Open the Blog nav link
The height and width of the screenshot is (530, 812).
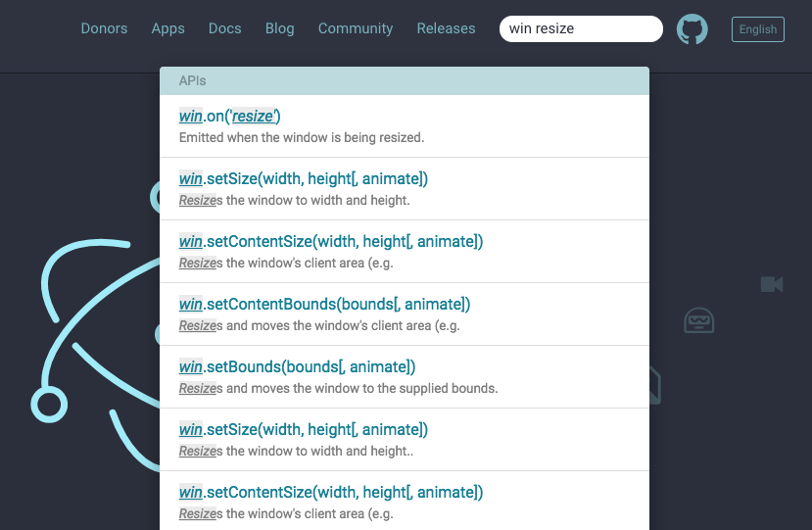click(279, 28)
